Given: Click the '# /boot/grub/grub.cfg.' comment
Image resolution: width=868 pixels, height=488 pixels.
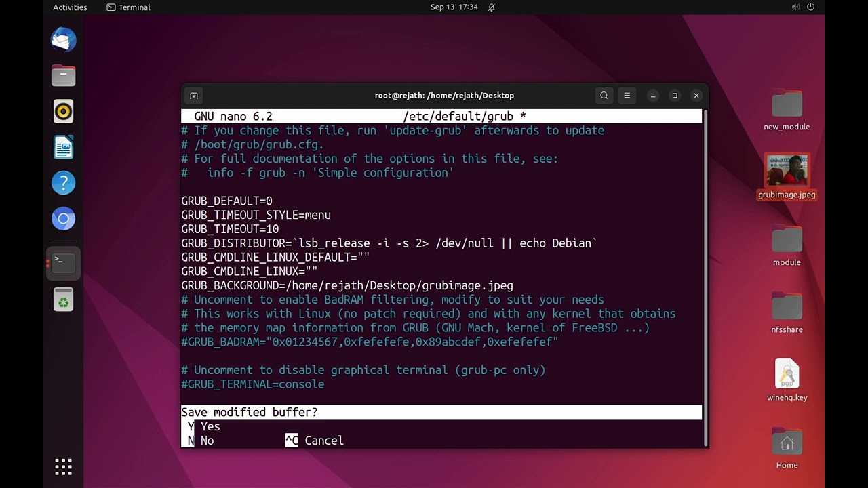Looking at the screenshot, I should (253, 144).
